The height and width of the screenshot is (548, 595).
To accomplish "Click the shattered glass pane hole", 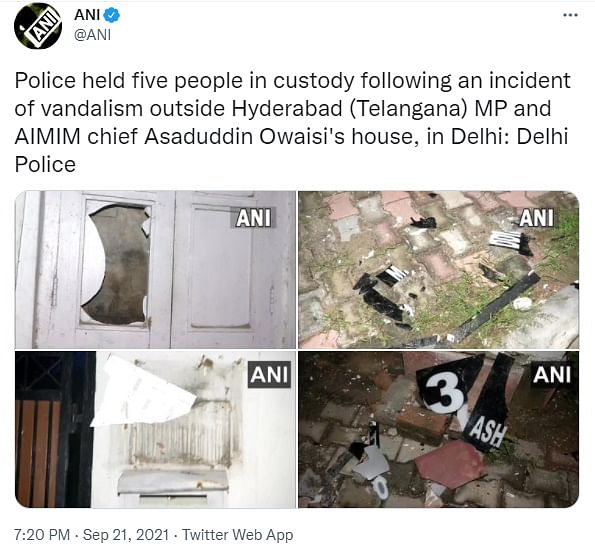I will pos(117,265).
